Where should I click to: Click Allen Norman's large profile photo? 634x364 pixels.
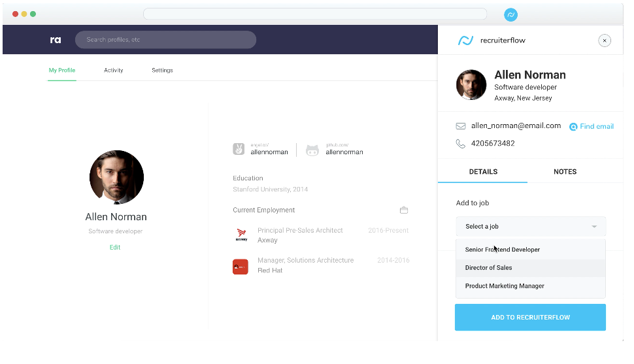[116, 177]
